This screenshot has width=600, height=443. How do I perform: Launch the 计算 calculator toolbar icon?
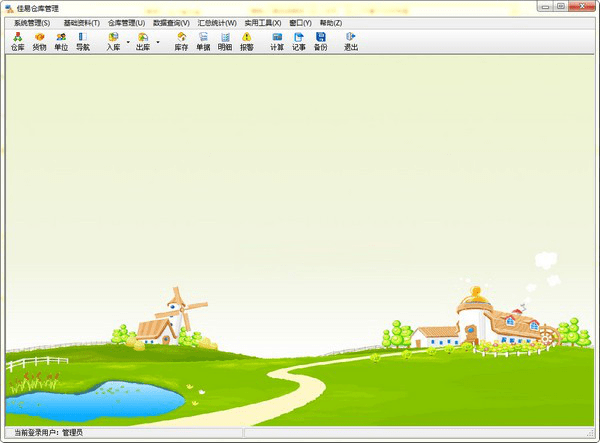[x=277, y=42]
